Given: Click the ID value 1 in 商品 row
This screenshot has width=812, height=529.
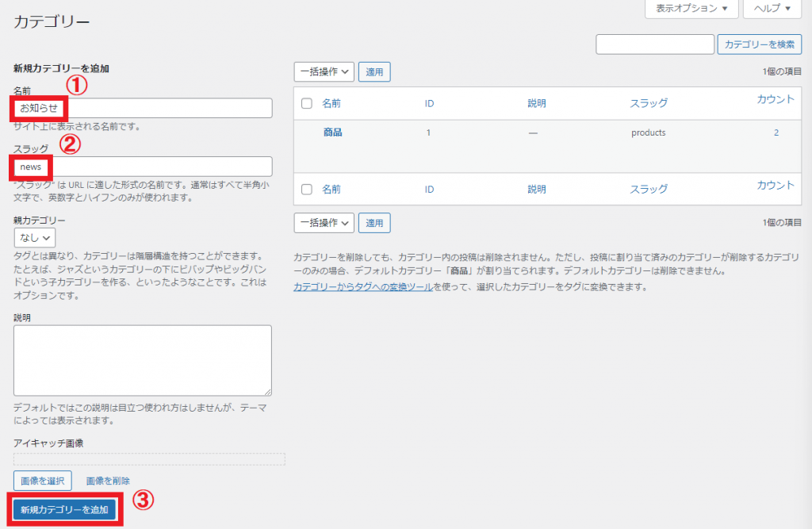Looking at the screenshot, I should pyautogui.click(x=428, y=132).
